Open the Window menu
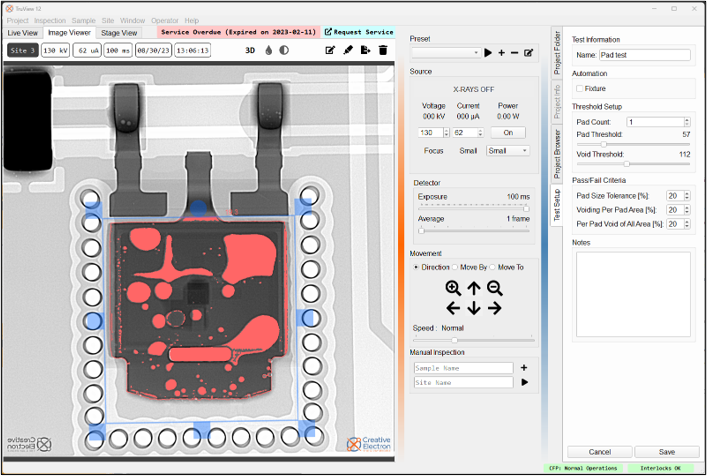The width and height of the screenshot is (707, 476). point(133,21)
